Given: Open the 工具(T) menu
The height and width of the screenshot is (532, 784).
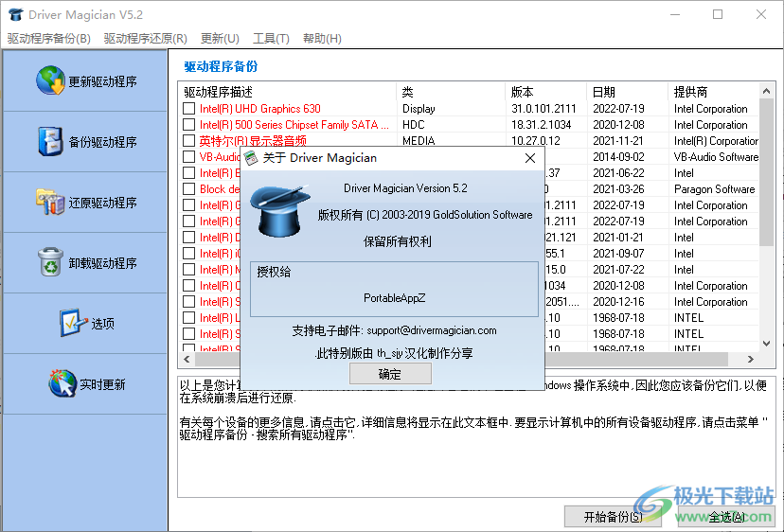Looking at the screenshot, I should click(271, 39).
